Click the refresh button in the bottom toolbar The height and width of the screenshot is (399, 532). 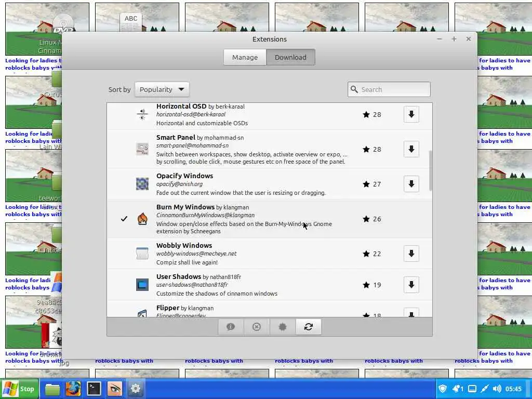point(309,327)
